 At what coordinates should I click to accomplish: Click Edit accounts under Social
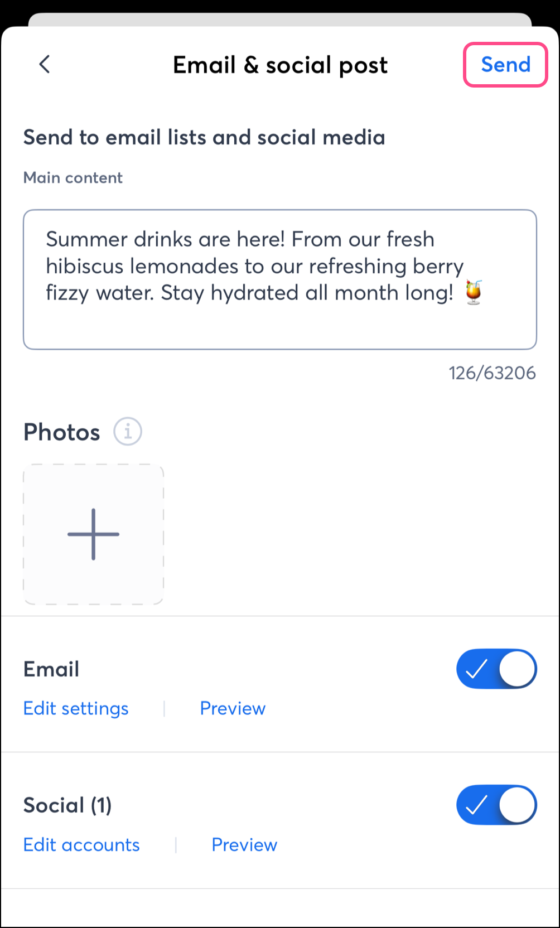pos(81,845)
